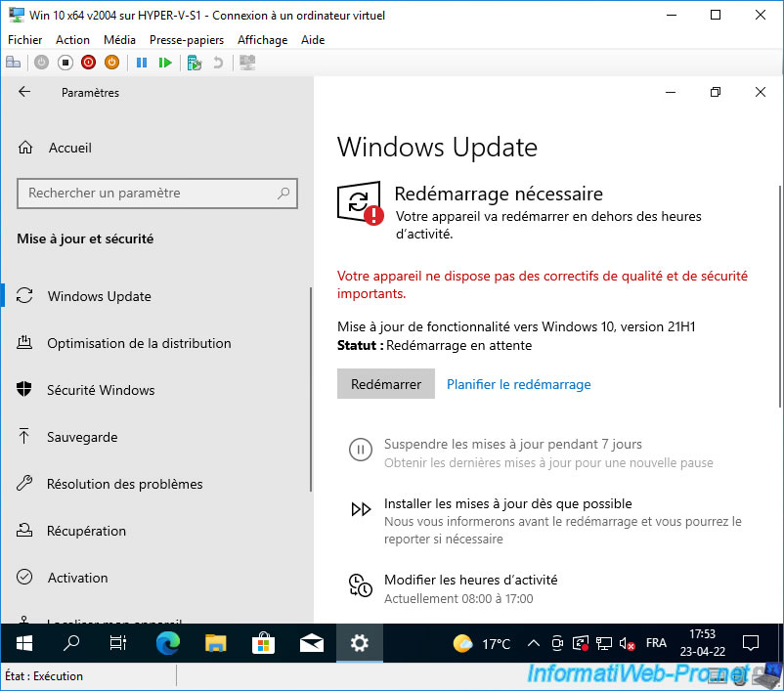Select Windows Update in sidebar
This screenshot has width=784, height=691.
pyautogui.click(x=156, y=296)
